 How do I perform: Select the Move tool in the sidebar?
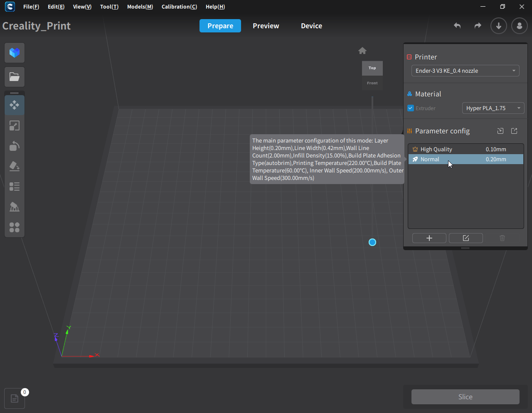[x=15, y=105]
